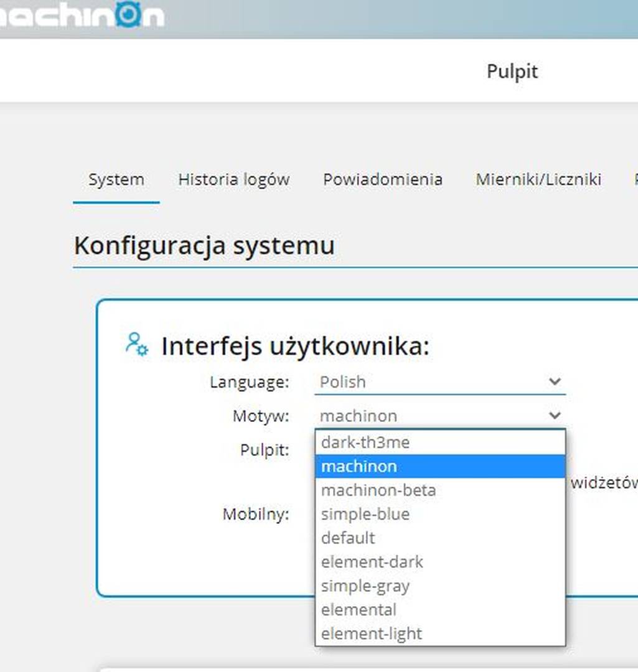
Task: Select the element-light theme option
Action: click(x=440, y=633)
